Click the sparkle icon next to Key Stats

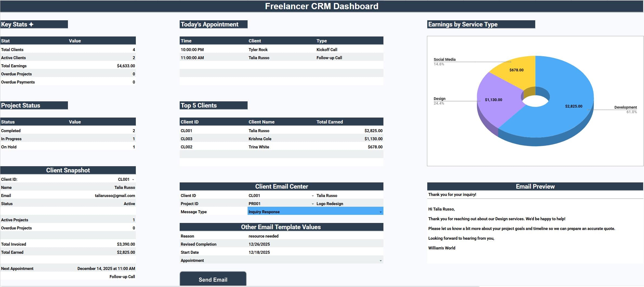pos(31,24)
